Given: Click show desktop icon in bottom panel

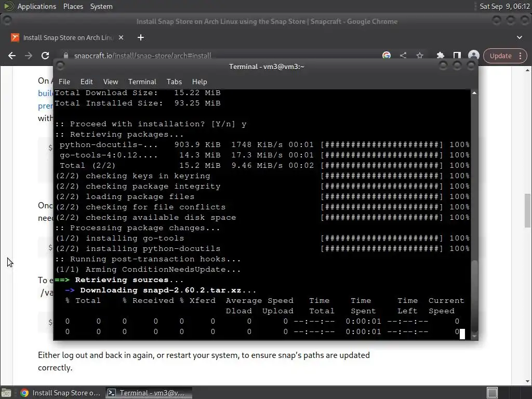Looking at the screenshot, I should click(6, 393).
